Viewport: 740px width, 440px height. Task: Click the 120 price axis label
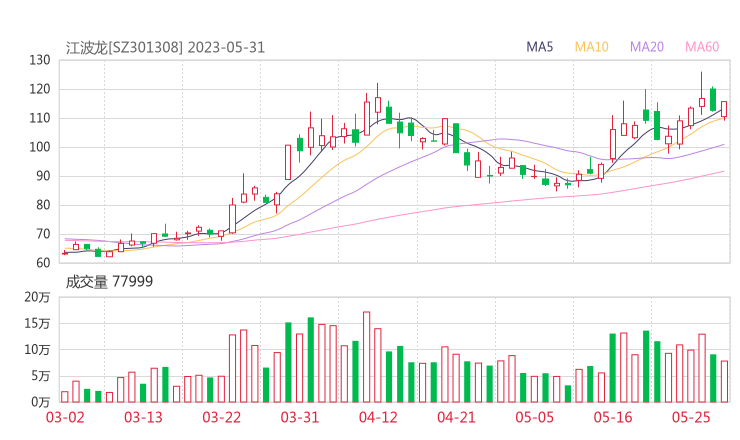tap(40, 89)
